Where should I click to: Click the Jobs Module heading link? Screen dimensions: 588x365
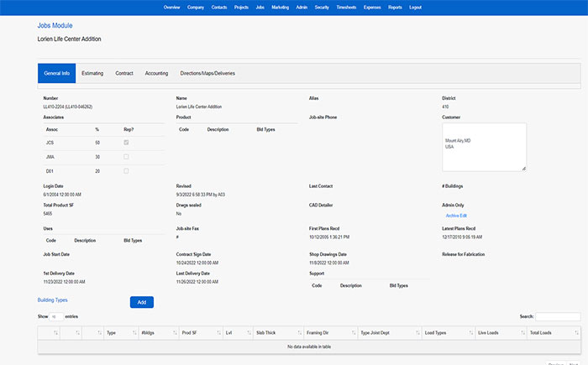coord(55,25)
